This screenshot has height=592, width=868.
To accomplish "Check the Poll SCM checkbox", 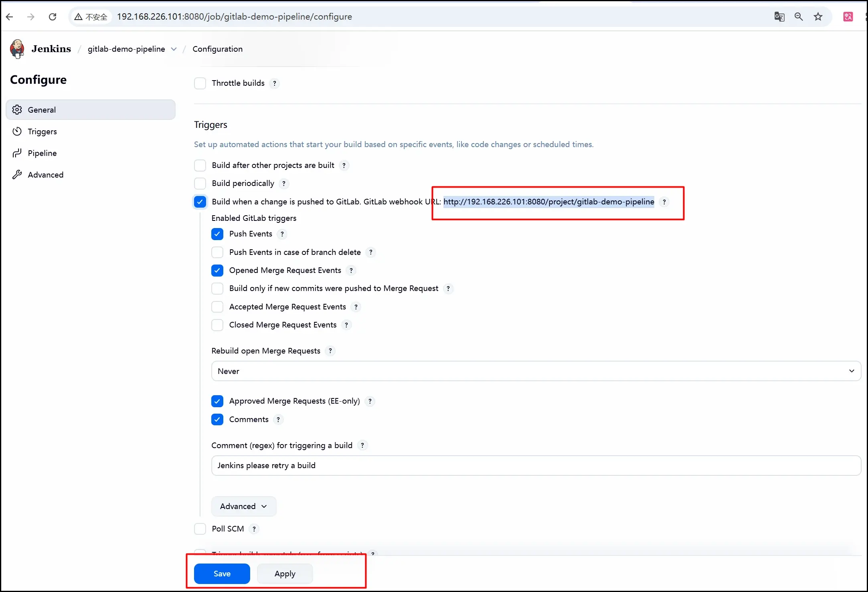I will (x=200, y=529).
